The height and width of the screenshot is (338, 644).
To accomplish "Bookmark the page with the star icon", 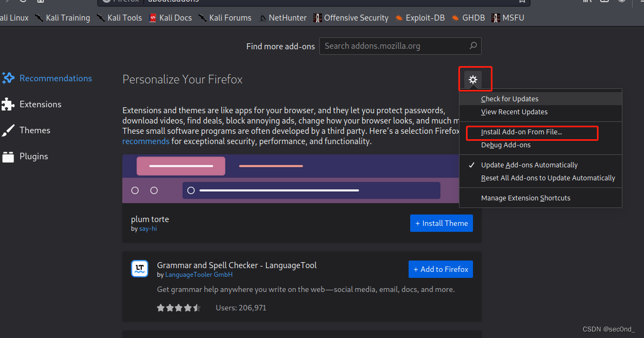I will [x=522, y=2].
